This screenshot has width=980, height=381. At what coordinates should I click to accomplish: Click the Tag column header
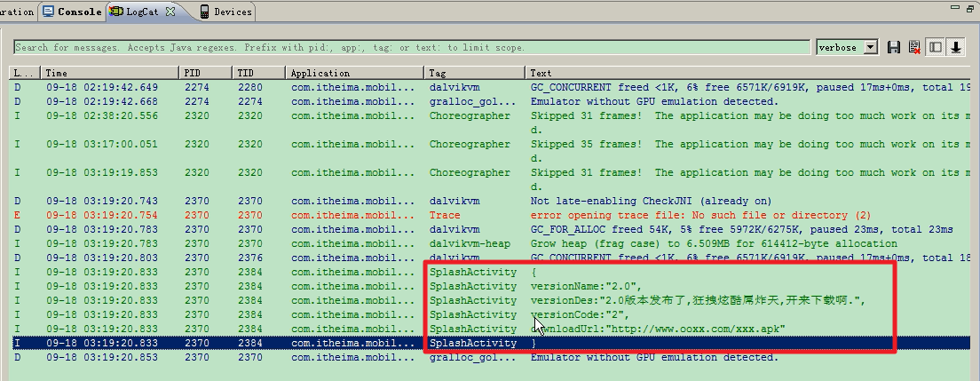point(474,73)
